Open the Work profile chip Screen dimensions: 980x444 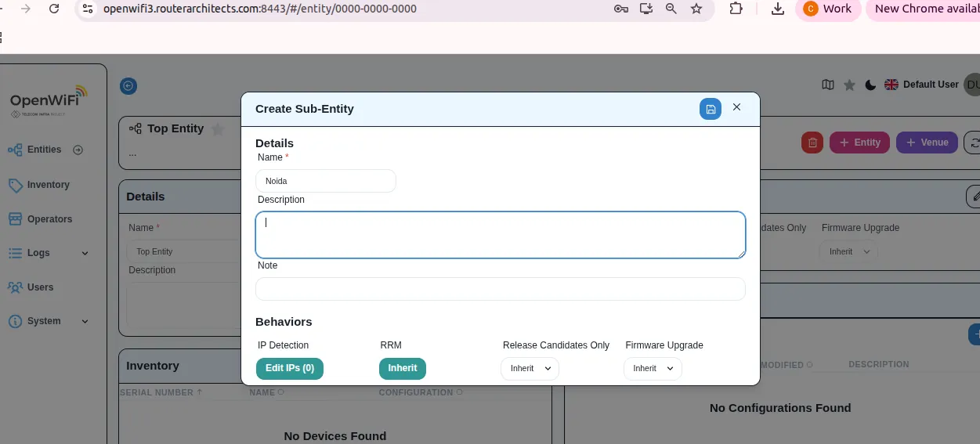(x=828, y=9)
